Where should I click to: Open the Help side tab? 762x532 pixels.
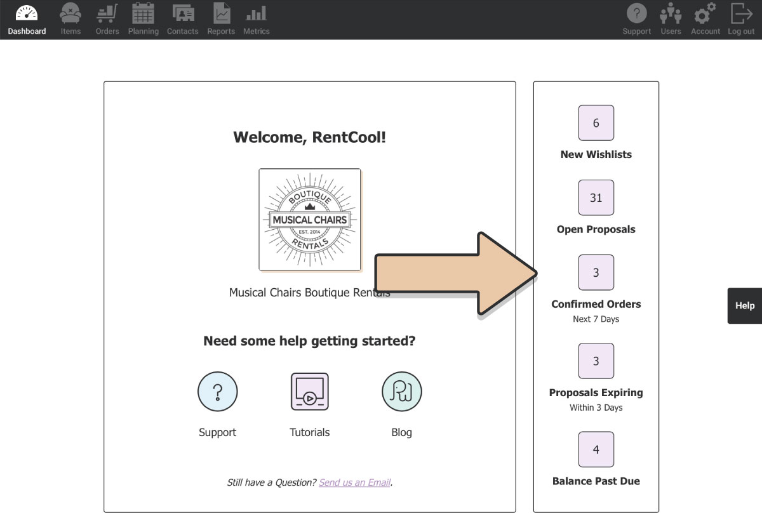pyautogui.click(x=745, y=305)
